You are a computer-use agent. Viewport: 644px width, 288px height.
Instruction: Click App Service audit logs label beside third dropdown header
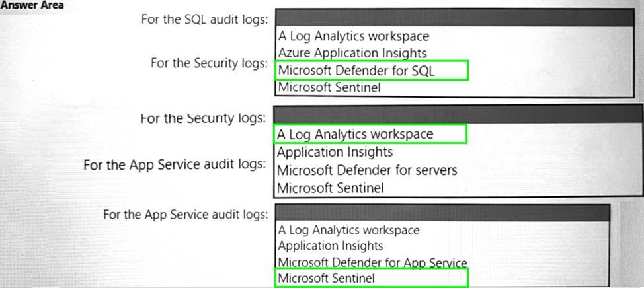click(186, 215)
